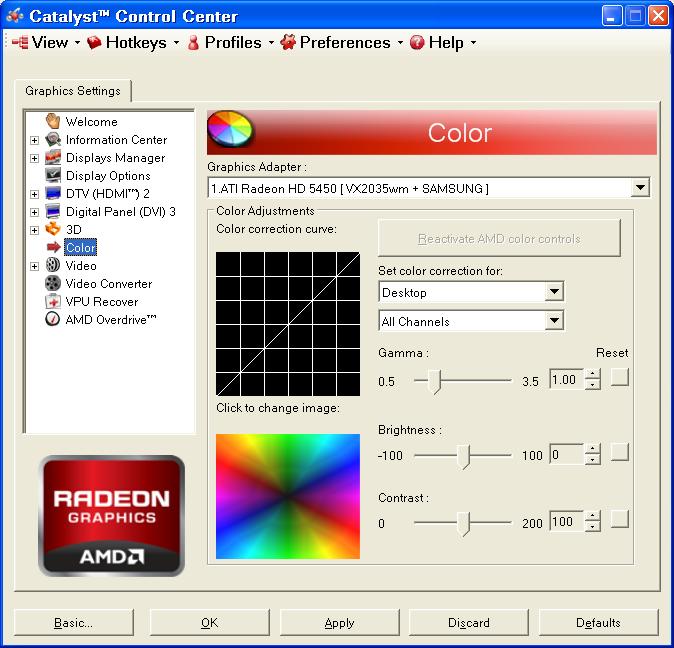The width and height of the screenshot is (674, 648).
Task: Tick the Contrast reset checkbox
Action: click(620, 519)
